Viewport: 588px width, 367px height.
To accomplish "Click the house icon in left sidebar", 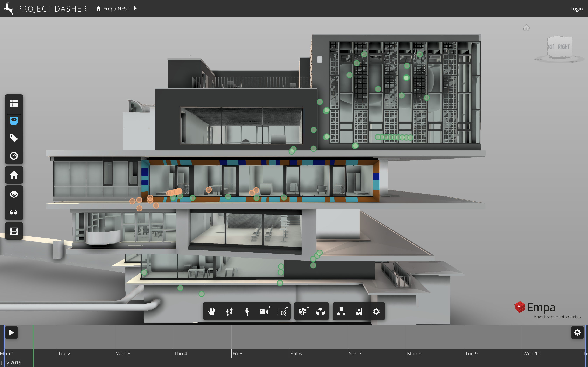I will pos(14,175).
